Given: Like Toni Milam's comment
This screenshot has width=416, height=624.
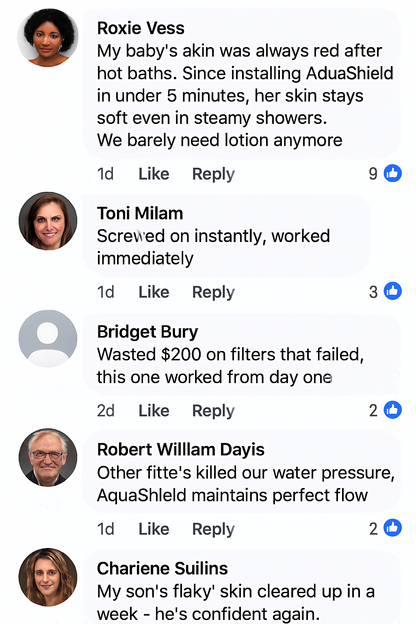Looking at the screenshot, I should pyautogui.click(x=154, y=292).
